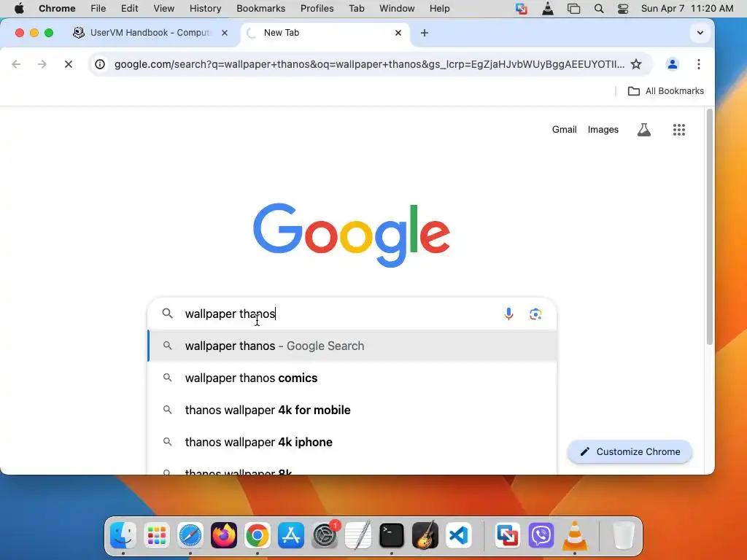Select wallpaper thanos - Google Search suggestion
The image size is (747, 560).
[352, 346]
